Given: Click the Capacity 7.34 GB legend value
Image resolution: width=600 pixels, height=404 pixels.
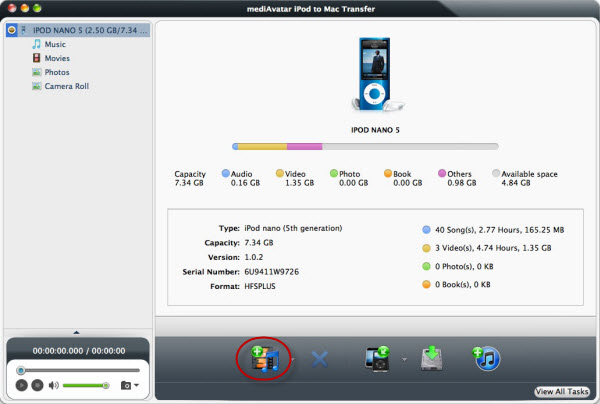Looking at the screenshot, I should click(189, 183).
